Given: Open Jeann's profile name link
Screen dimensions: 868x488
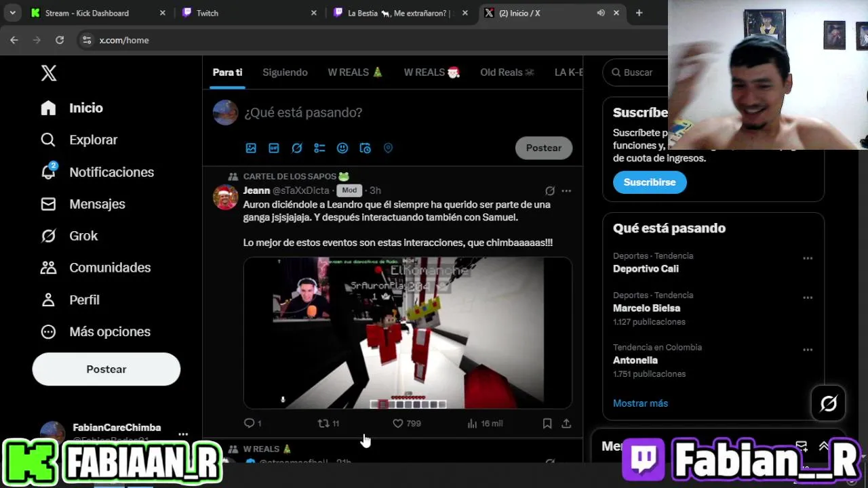Looking at the screenshot, I should click(x=256, y=190).
